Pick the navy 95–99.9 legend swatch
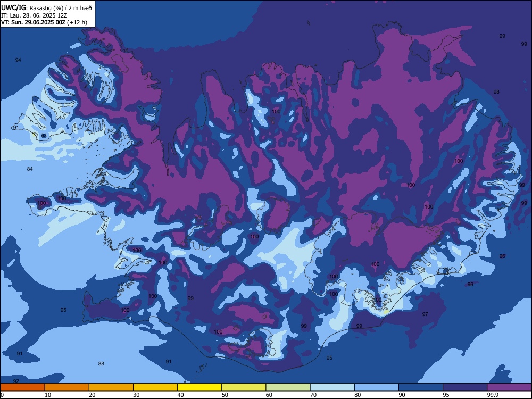Screen dimensions: 532x399 pyautogui.click(x=465, y=387)
